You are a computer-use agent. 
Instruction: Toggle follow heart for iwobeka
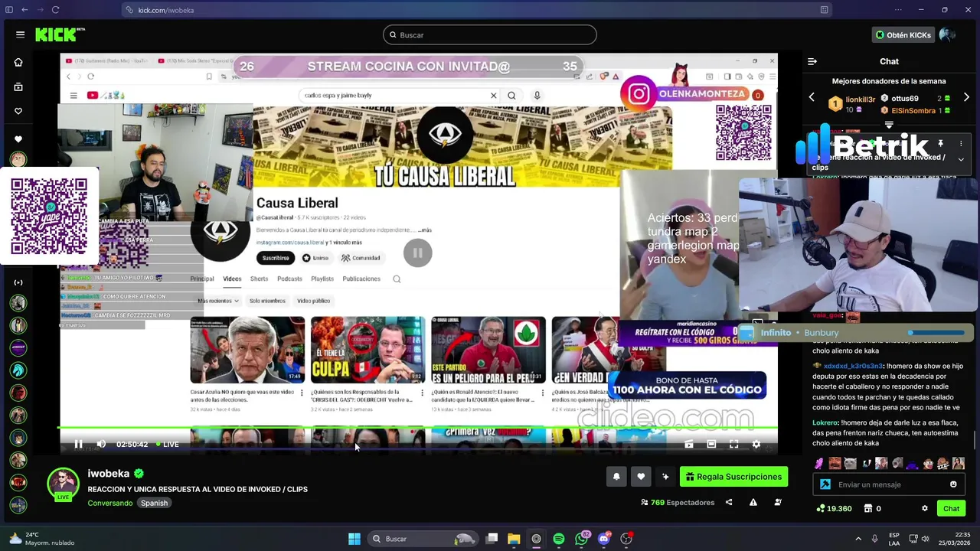[x=641, y=477]
